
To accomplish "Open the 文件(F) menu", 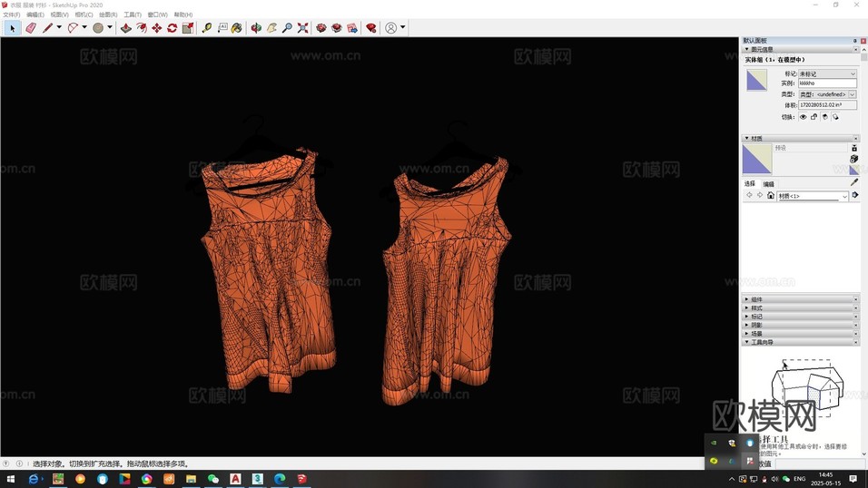I will 12,15.
